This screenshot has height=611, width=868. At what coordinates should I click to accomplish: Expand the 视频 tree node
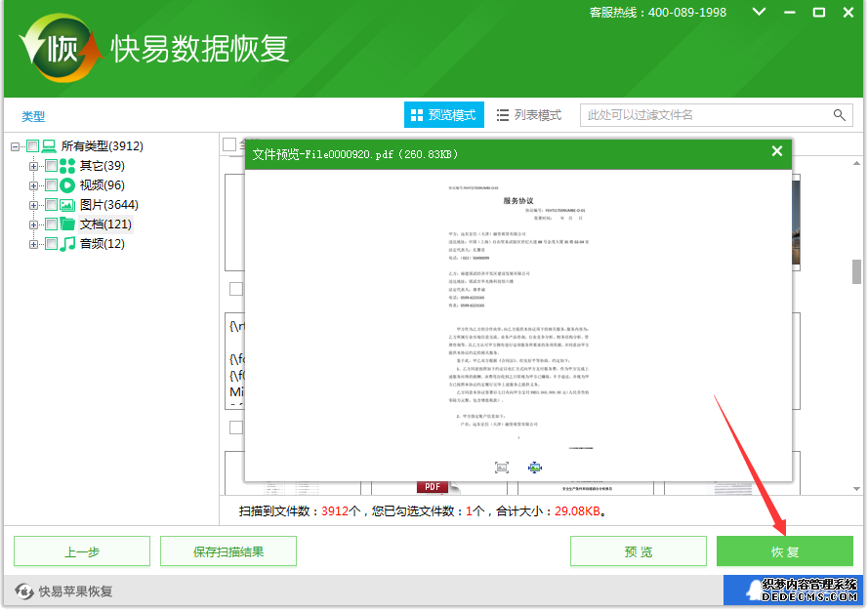[x=34, y=185]
